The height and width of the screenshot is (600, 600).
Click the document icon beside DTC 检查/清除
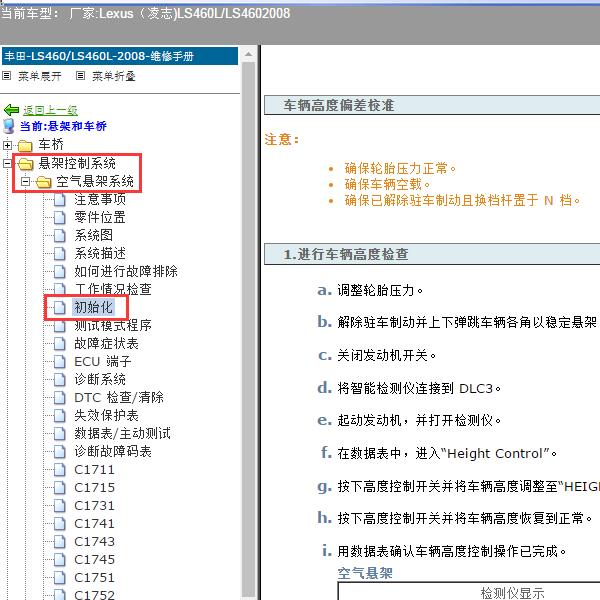point(60,398)
